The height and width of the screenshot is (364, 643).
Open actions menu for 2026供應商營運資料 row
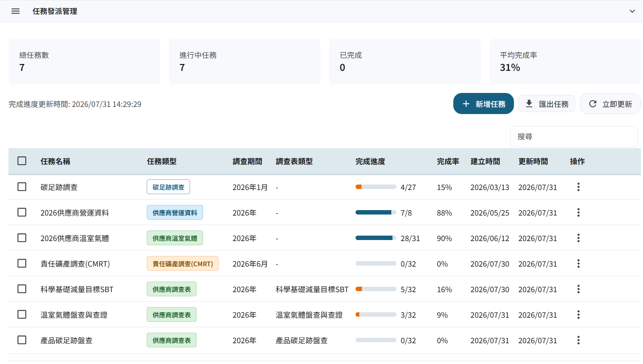click(578, 212)
